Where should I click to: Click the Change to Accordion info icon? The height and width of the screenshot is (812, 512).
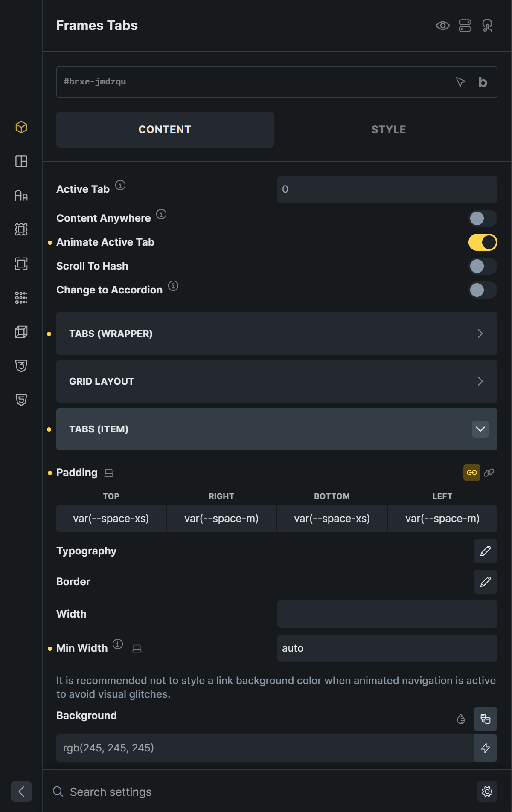click(173, 286)
